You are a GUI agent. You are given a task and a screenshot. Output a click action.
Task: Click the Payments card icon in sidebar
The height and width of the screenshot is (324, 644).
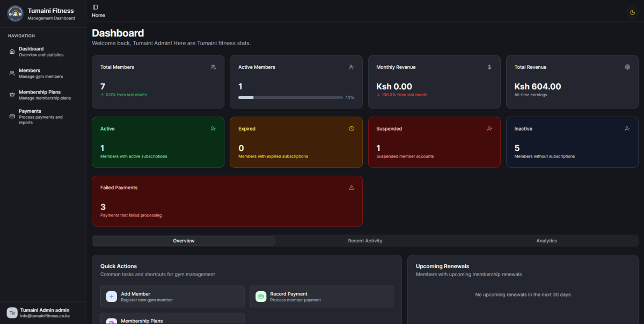12,117
